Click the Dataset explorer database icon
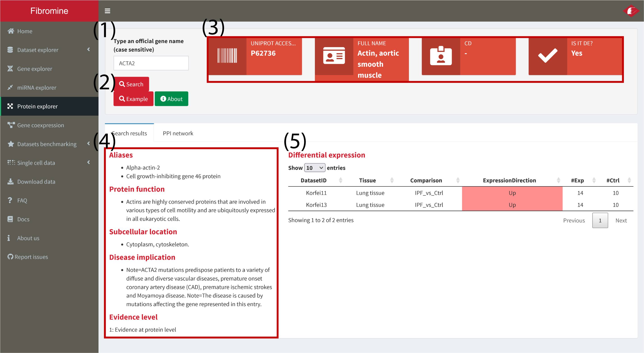The width and height of the screenshot is (644, 353). 10,50
